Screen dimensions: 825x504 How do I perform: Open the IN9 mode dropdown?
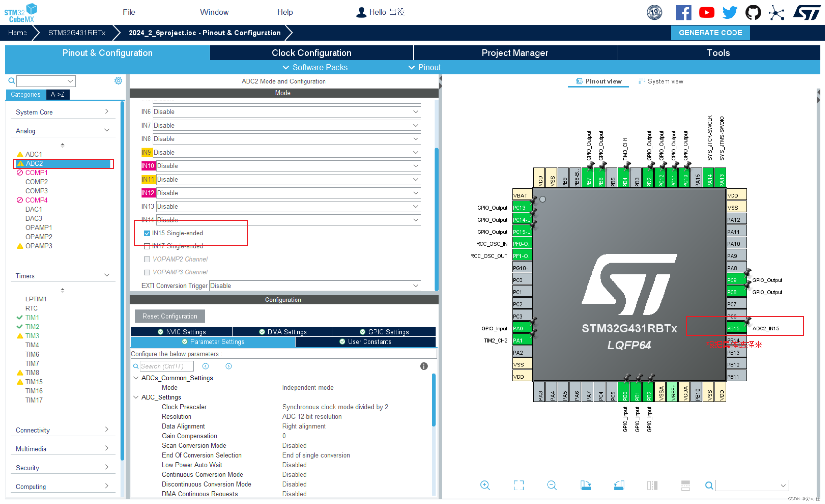[x=286, y=152]
